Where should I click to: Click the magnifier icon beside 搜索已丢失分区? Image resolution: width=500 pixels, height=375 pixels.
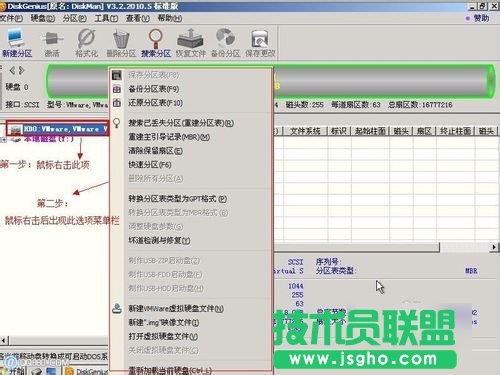point(117,123)
